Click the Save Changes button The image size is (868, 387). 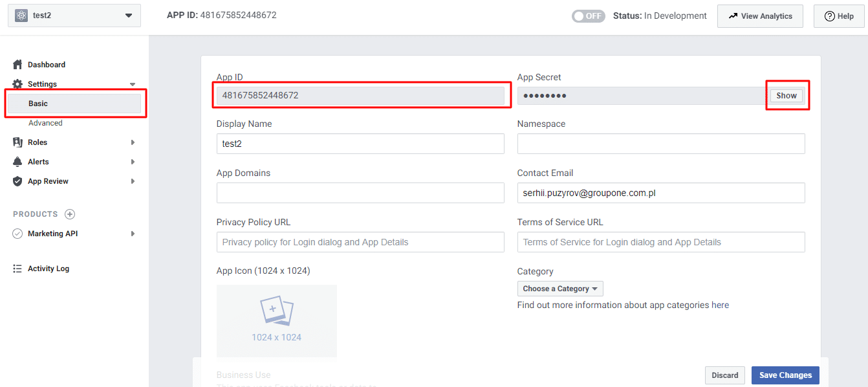pos(785,375)
